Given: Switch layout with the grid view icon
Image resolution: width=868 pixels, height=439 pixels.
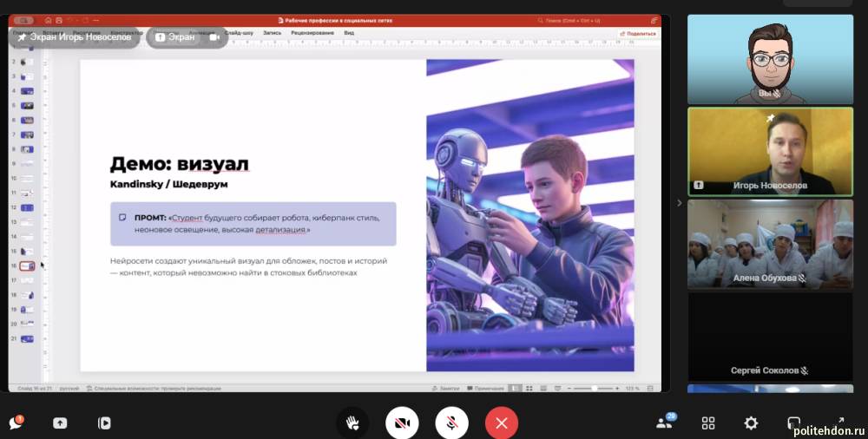Looking at the screenshot, I should pyautogui.click(x=708, y=423).
